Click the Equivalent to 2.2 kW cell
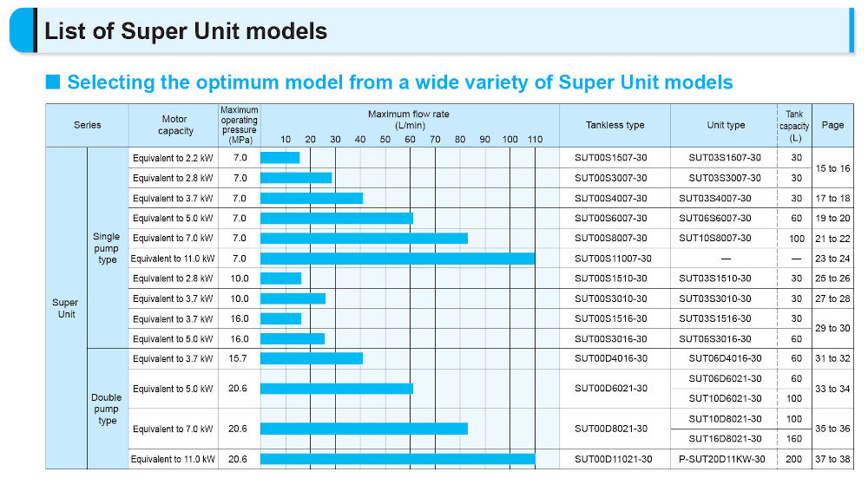Screen dimensions: 868x485 pos(173,158)
